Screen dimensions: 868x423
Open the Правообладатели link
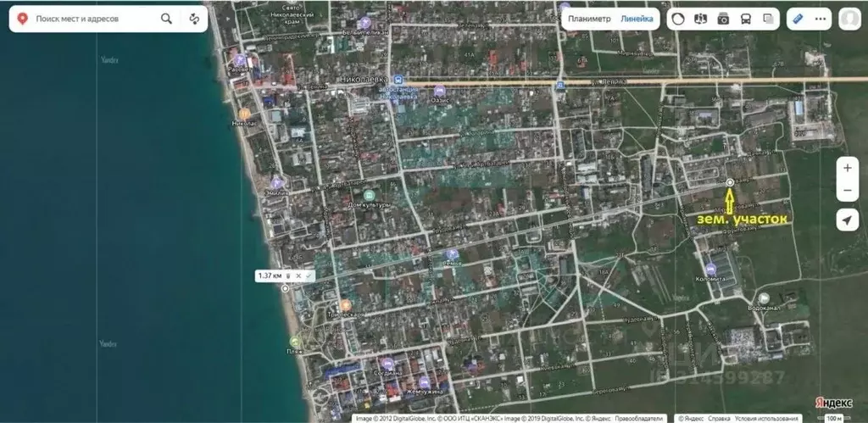tap(639, 419)
